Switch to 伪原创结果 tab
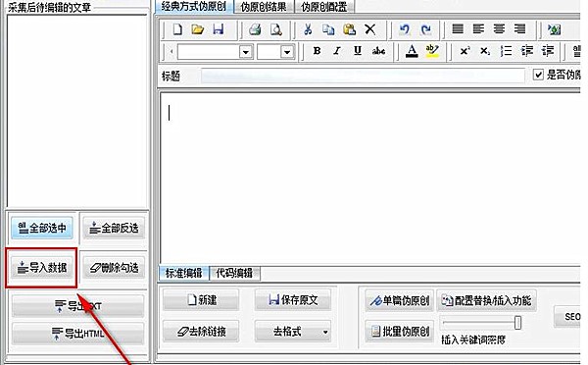 point(264,7)
